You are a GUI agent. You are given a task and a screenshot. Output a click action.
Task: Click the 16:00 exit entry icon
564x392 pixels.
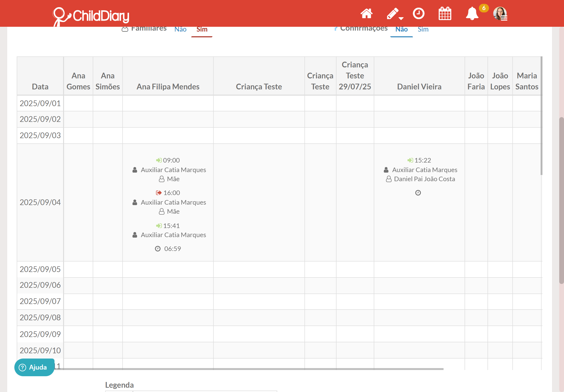pyautogui.click(x=159, y=193)
